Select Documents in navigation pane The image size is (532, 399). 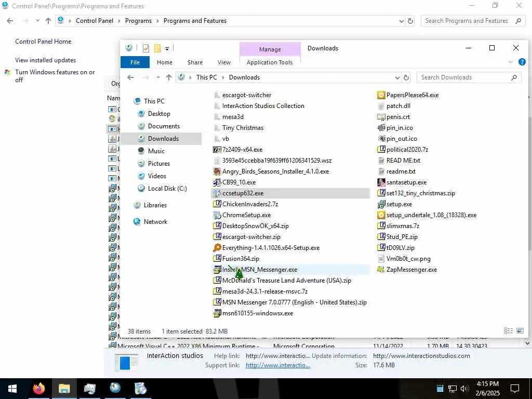point(164,126)
